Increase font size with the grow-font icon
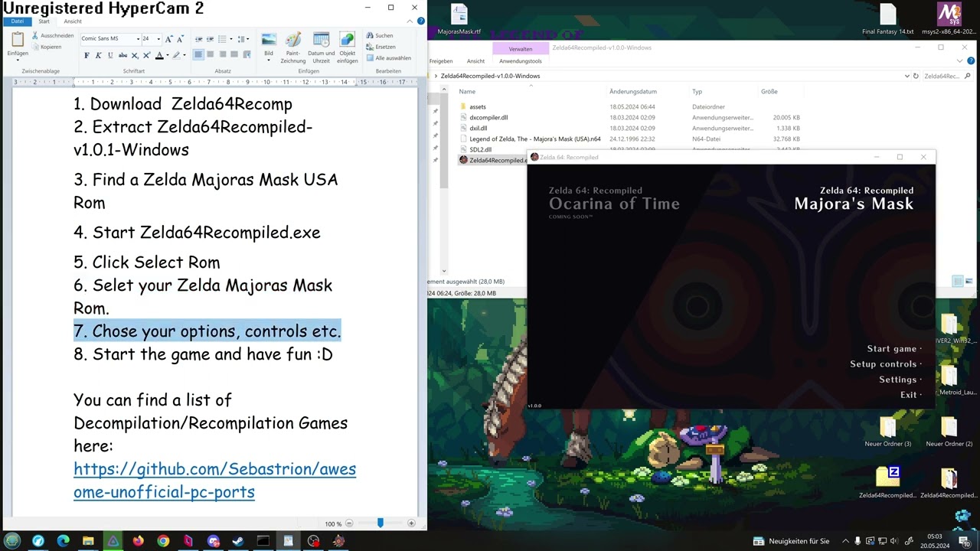The height and width of the screenshot is (551, 980). (x=169, y=38)
